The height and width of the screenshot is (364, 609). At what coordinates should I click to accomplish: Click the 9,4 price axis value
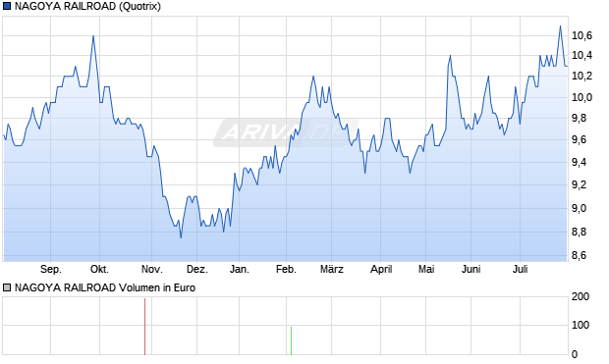click(x=580, y=162)
